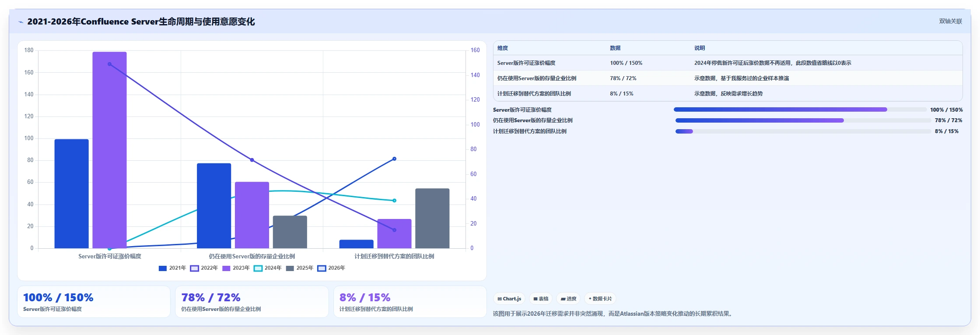Click the chart title 2021-2026年Confluence Server生命周期与使用意愿变化
This screenshot has width=980, height=335.
click(141, 21)
